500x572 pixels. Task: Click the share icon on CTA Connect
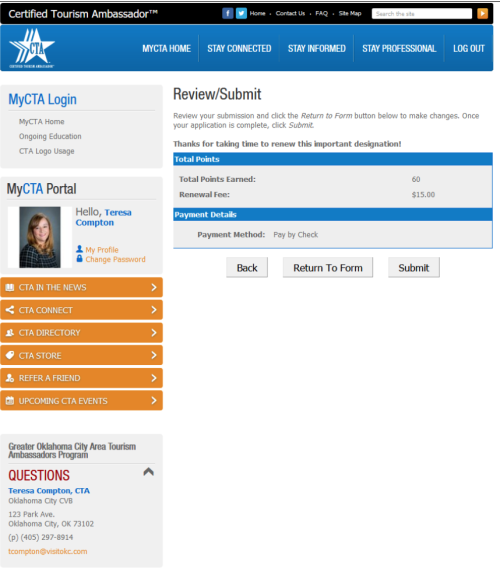click(10, 310)
